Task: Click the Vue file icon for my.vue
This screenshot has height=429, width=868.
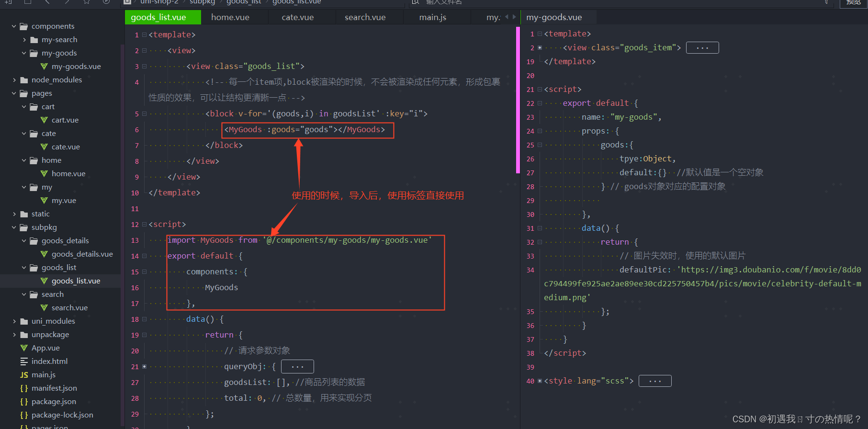Action: pyautogui.click(x=44, y=201)
